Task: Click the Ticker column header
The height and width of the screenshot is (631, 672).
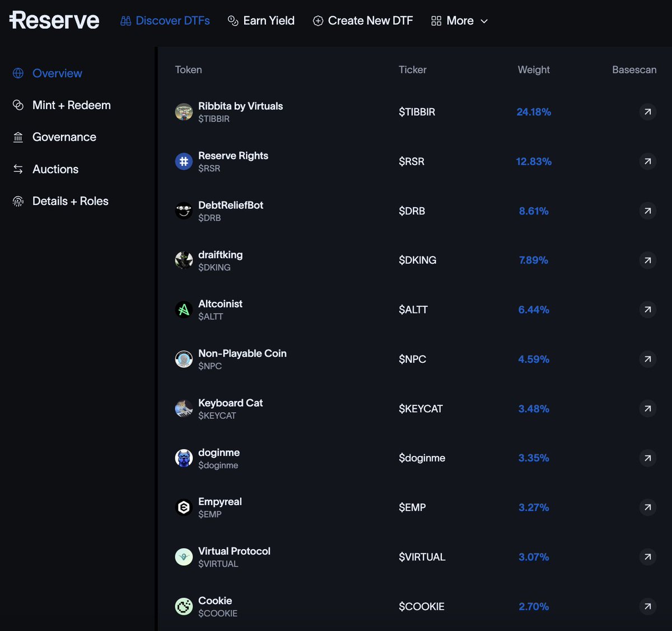Action: click(413, 70)
